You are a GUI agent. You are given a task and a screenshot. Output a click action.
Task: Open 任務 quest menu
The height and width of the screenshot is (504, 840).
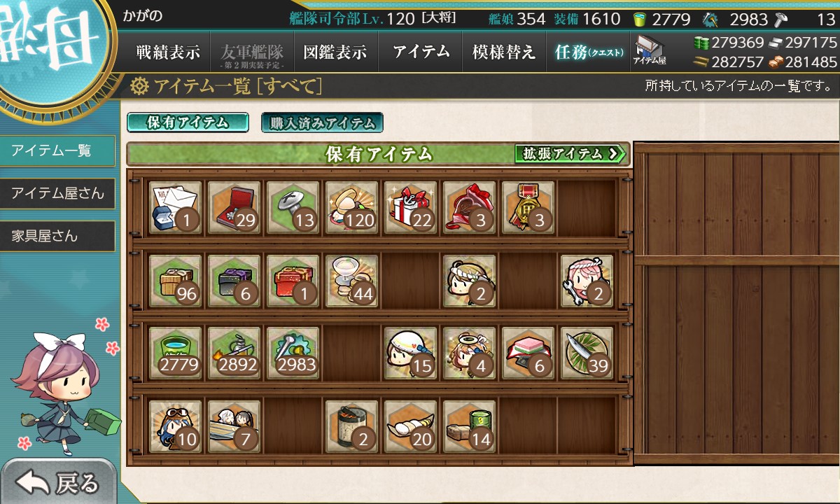588,52
